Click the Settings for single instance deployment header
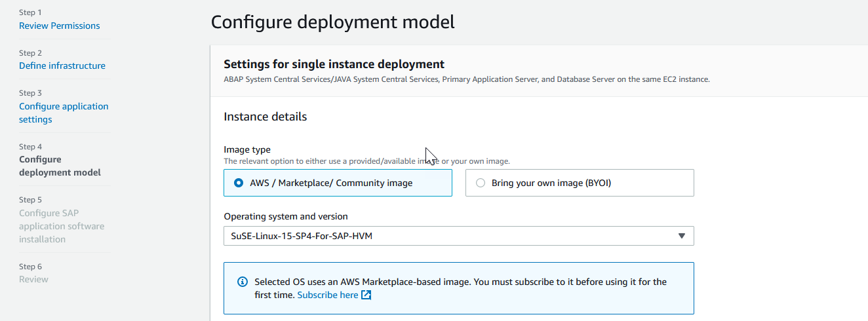 click(x=334, y=64)
